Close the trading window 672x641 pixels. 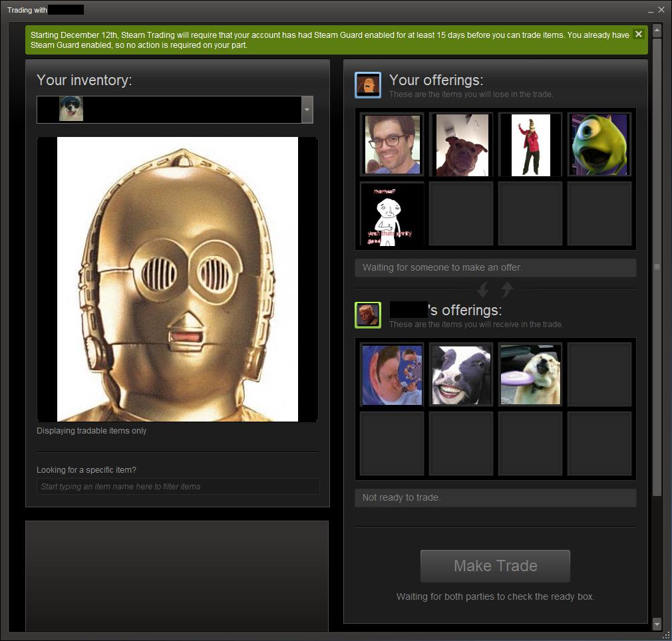[661, 10]
